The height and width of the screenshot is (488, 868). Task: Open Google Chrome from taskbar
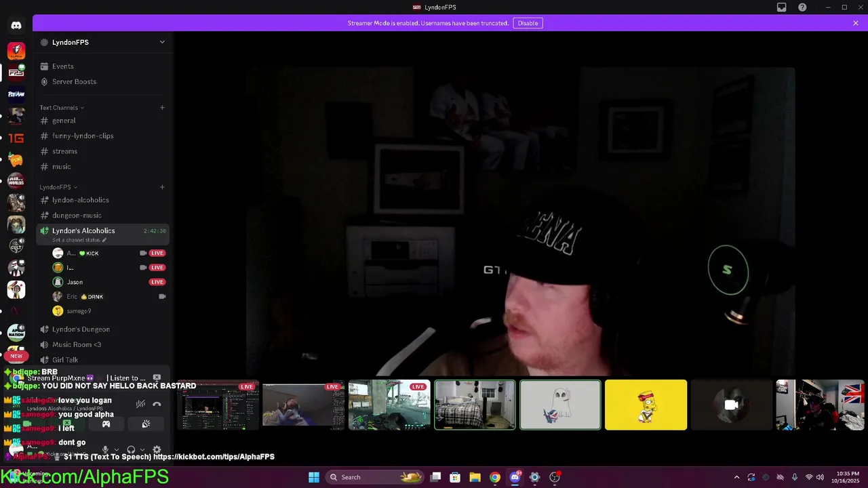pyautogui.click(x=495, y=477)
